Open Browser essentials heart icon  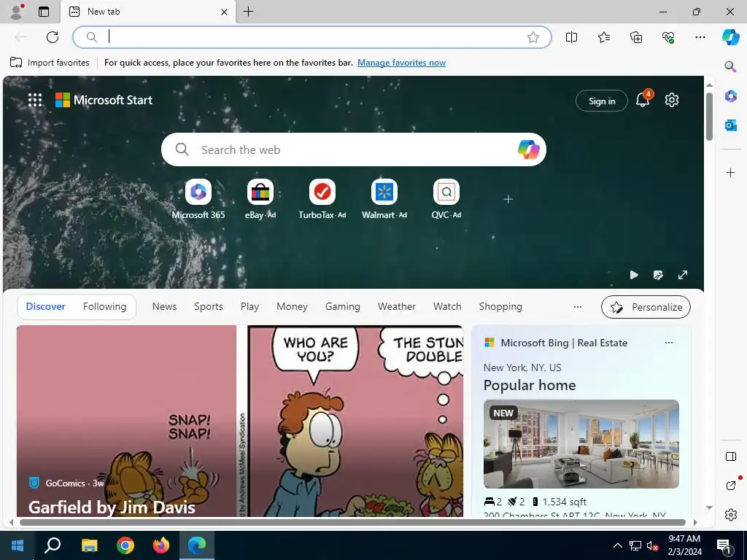668,37
